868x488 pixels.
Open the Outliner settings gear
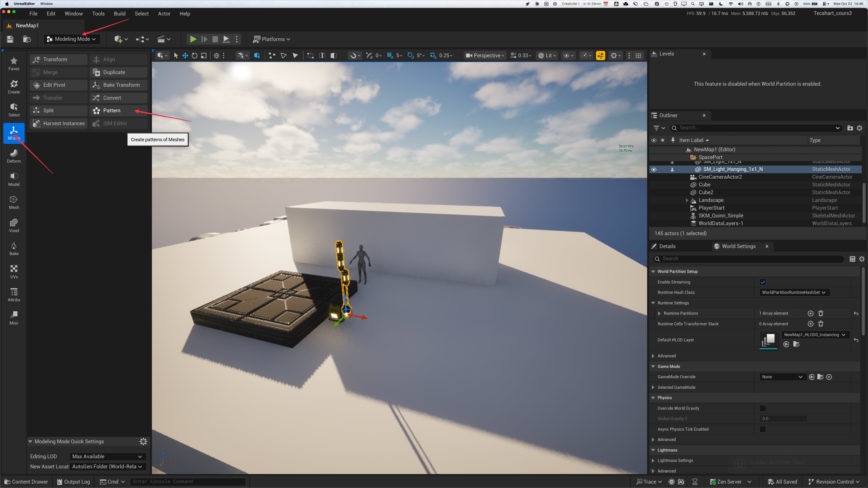(860, 128)
